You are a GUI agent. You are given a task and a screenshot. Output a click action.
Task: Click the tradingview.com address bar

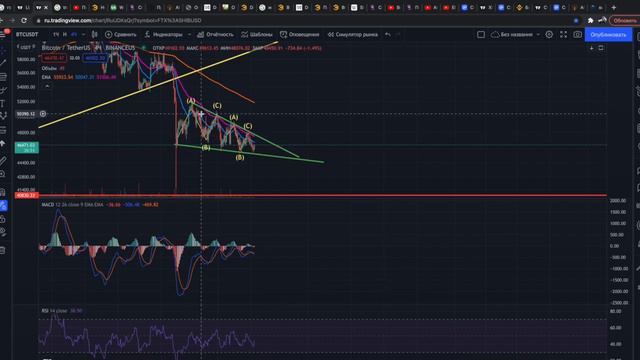(x=122, y=20)
